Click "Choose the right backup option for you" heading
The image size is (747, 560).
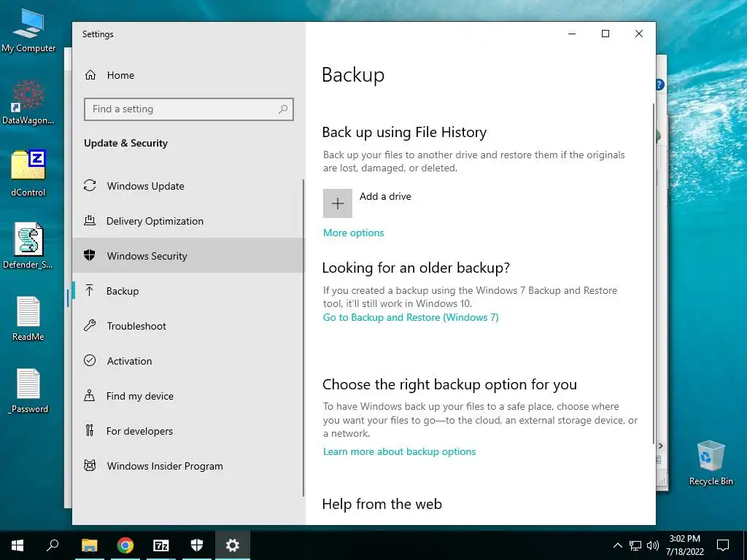coord(449,384)
